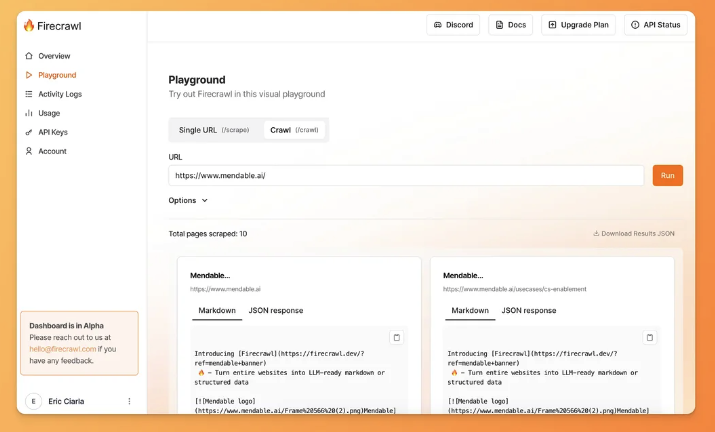
Task: Click the 'Dashboard is in Alpha' notice title
Action: click(67, 326)
